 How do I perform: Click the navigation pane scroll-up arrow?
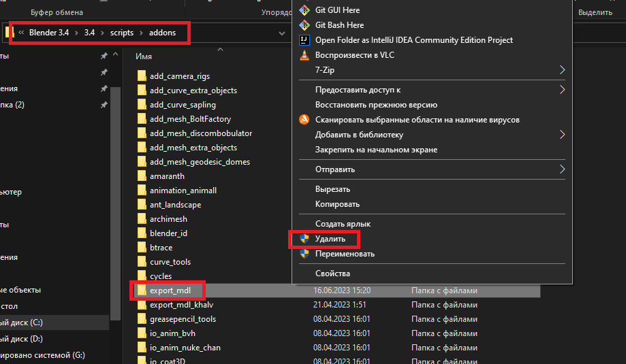tap(115, 54)
